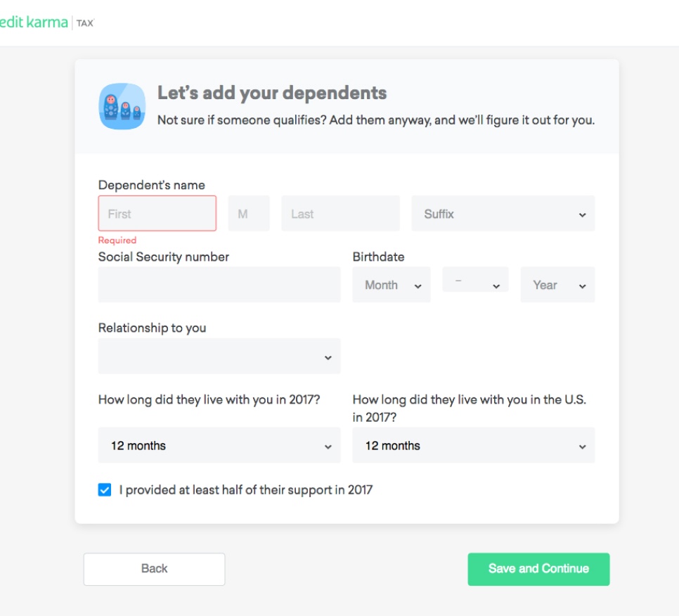This screenshot has width=679, height=616.
Task: Click the Suffix dropdown chevron arrow
Action: point(583,214)
